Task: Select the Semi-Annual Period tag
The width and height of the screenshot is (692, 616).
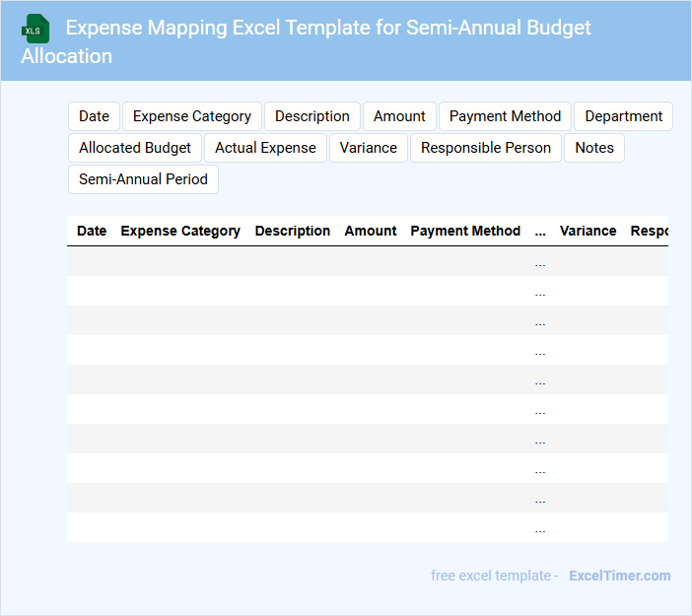Action: click(x=143, y=179)
